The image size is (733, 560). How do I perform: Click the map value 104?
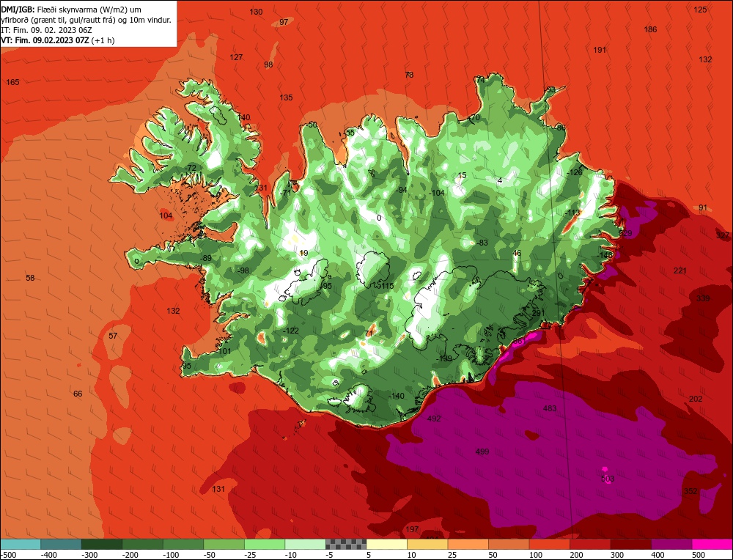(166, 216)
